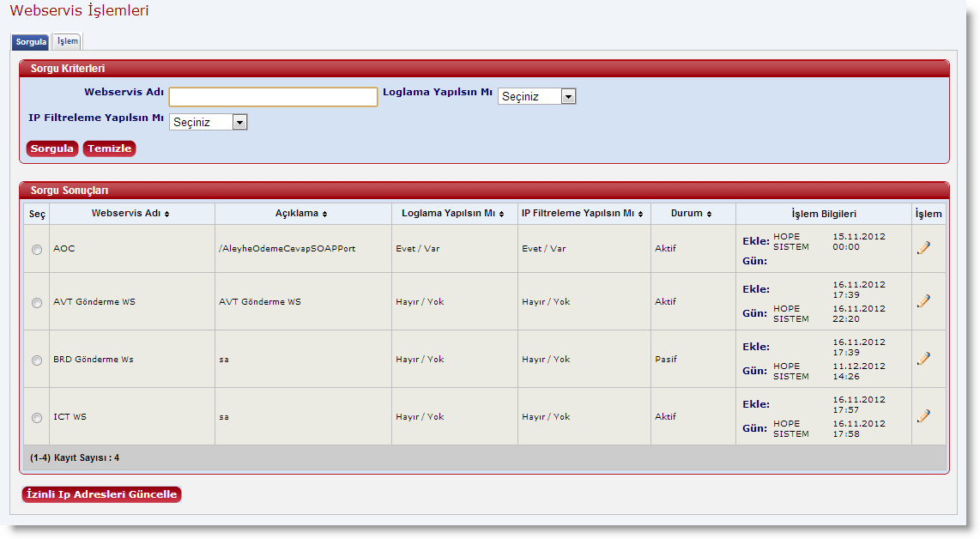Sort the Durum column
This screenshot has width=980, height=539.
click(709, 214)
